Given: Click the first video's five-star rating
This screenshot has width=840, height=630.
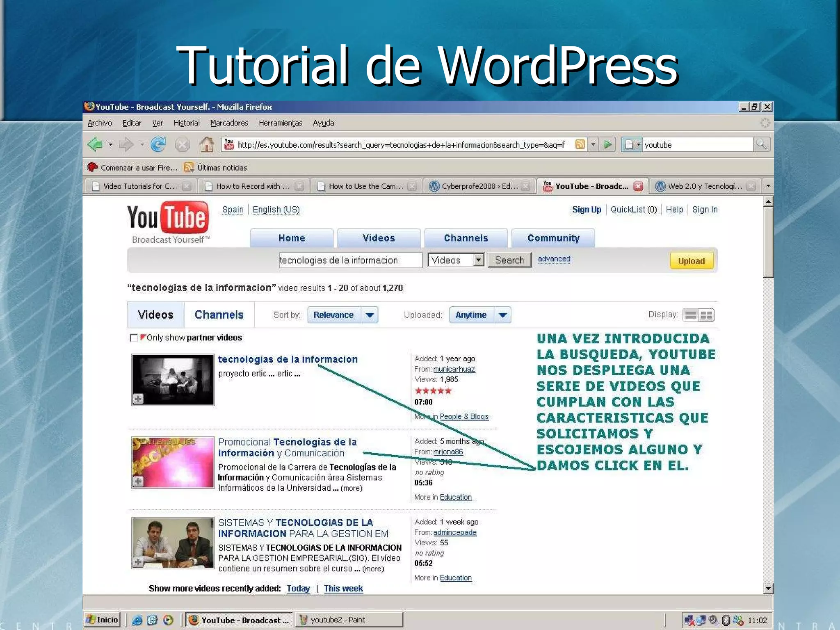Looking at the screenshot, I should 433,391.
